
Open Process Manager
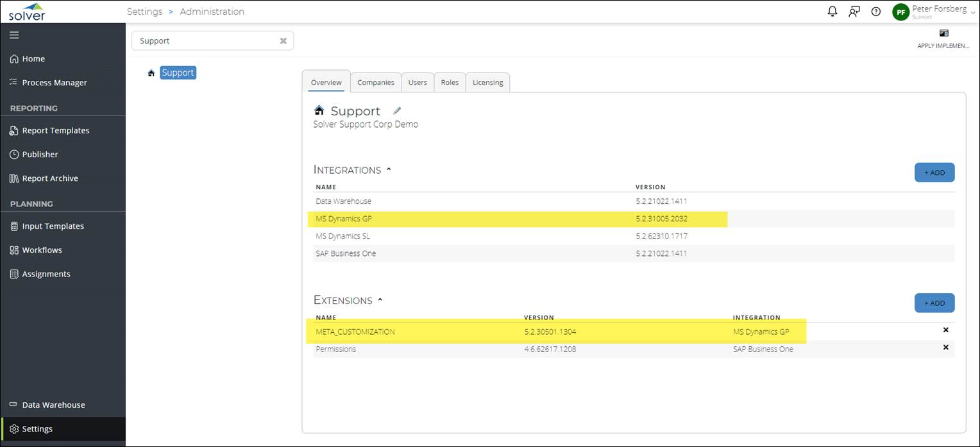click(x=55, y=82)
